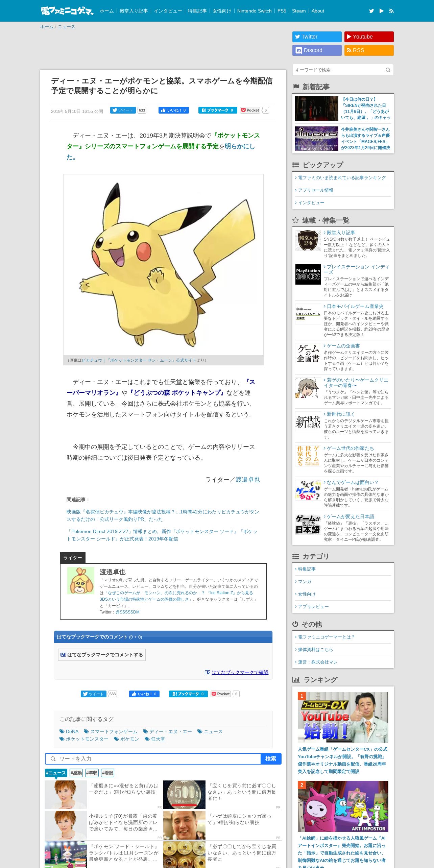This screenshot has height=868, width=434.
Task: Follow via the blue Twitter sidebar button
Action: point(317,37)
